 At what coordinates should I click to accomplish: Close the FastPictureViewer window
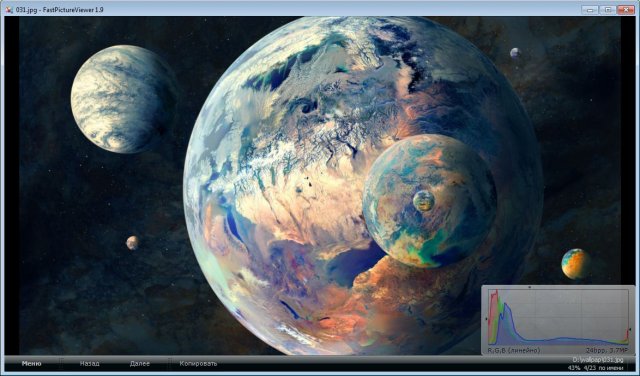click(x=626, y=9)
